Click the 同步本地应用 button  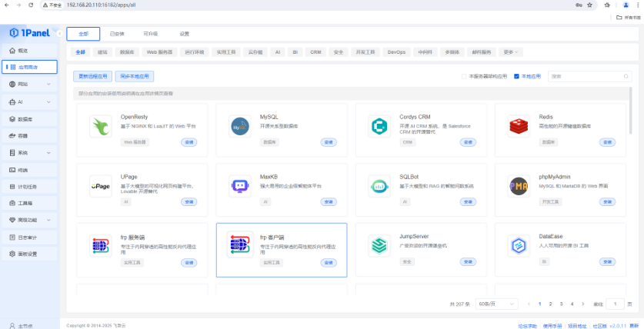click(135, 77)
